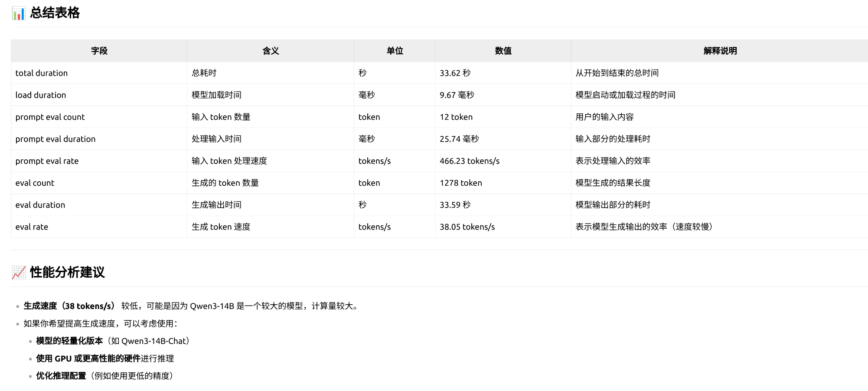Select the 解释说明 column header
The image size is (868, 391).
[720, 51]
